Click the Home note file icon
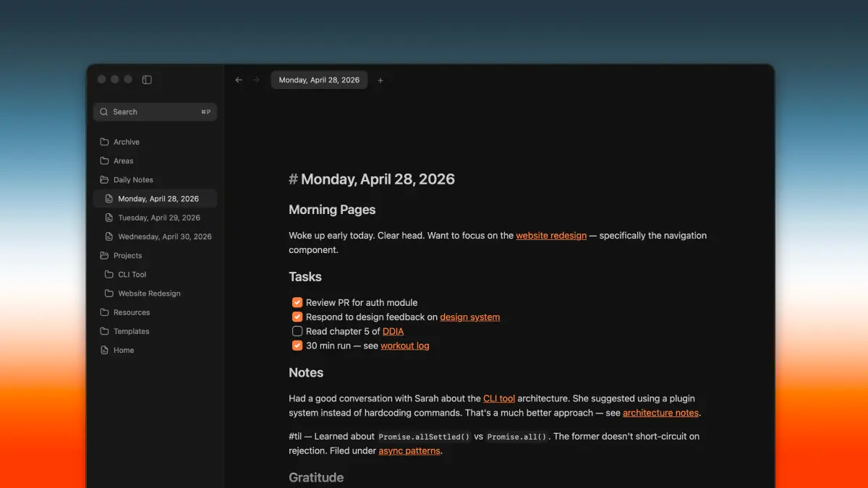868x488 pixels. click(x=104, y=350)
